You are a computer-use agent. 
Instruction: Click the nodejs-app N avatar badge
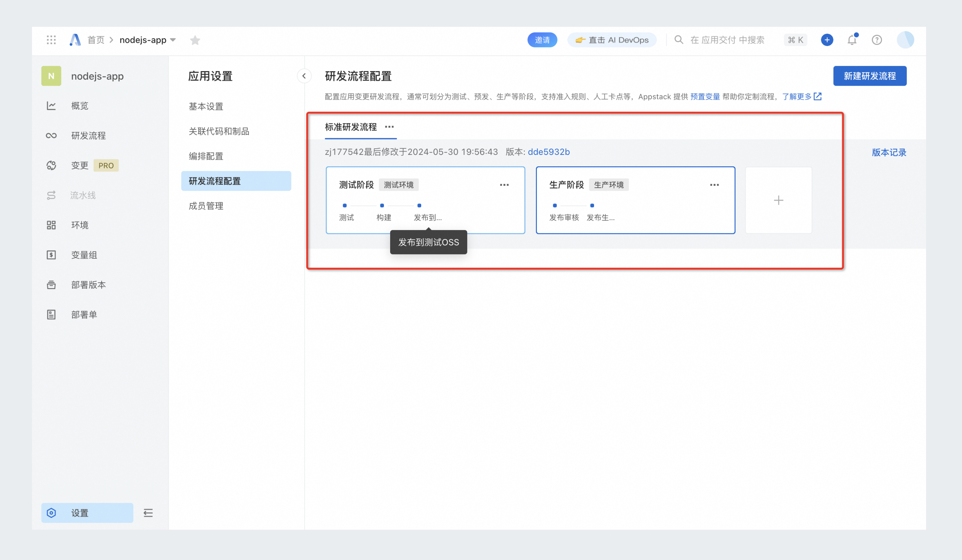(x=51, y=76)
